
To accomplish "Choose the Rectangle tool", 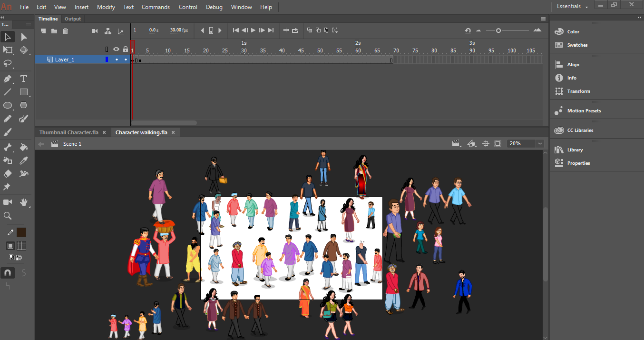I will click(x=24, y=92).
